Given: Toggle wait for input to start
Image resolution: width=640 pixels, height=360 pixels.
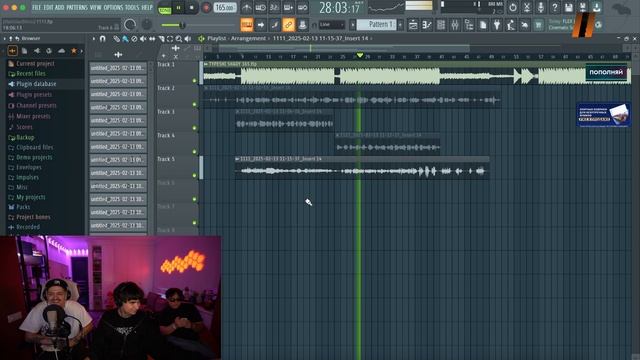Looking at the screenshot, I should click(260, 7).
